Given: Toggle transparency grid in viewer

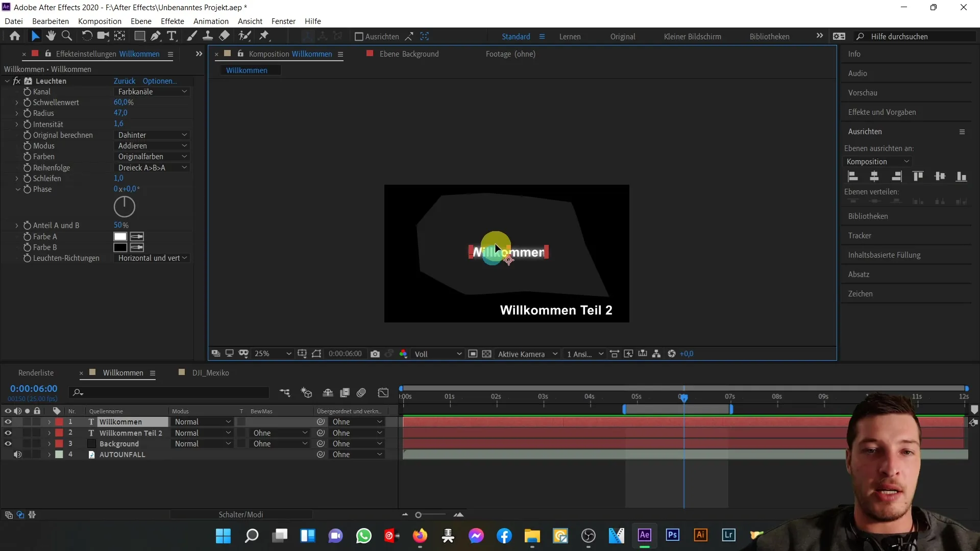Looking at the screenshot, I should 487,354.
